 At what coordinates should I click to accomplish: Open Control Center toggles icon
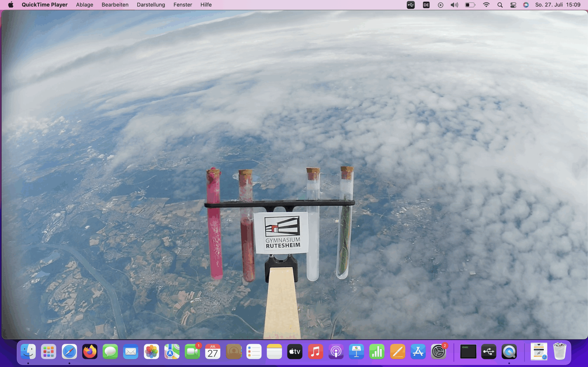(513, 5)
